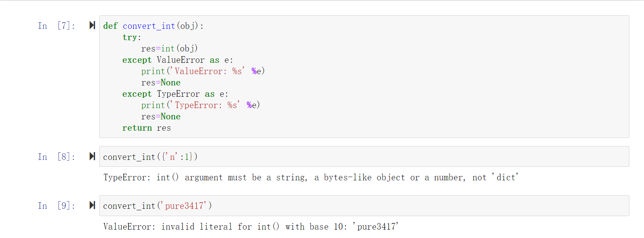Click the except TypeError as e line
Image resolution: width=644 pixels, height=238 pixels.
click(175, 94)
